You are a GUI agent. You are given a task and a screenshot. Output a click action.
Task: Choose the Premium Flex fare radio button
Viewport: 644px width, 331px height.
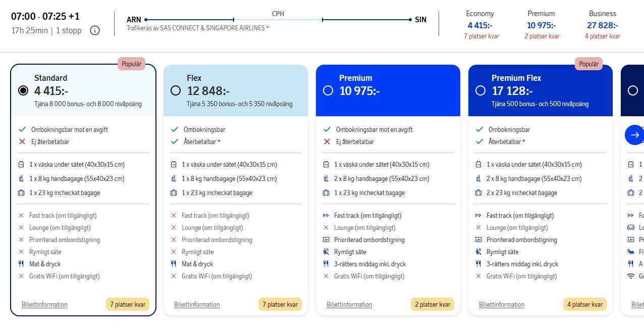(x=480, y=90)
